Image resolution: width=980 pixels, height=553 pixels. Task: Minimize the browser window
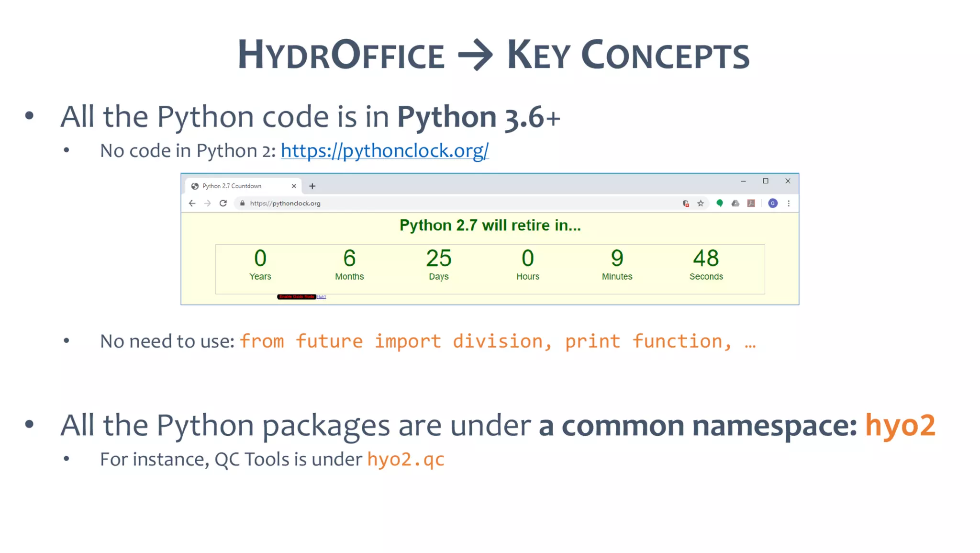tap(743, 181)
